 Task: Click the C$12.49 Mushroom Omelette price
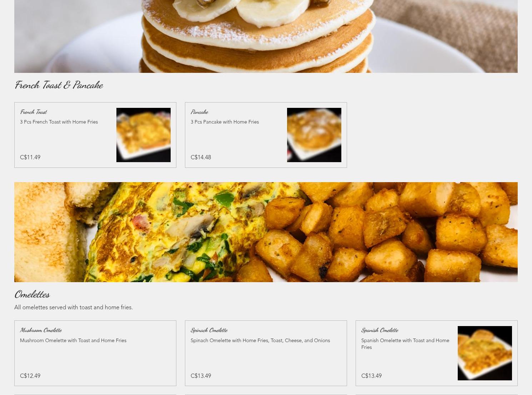[x=30, y=376]
